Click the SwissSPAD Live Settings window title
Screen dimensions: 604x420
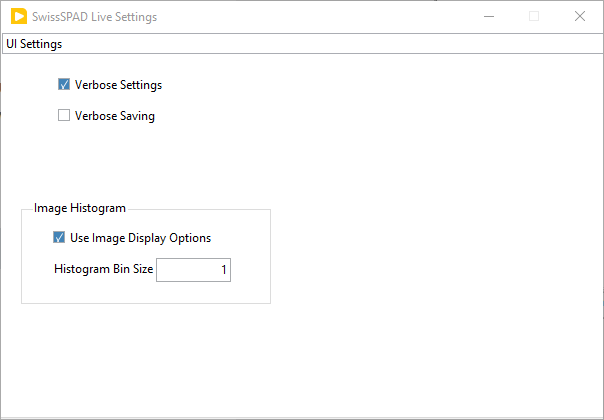[x=95, y=17]
